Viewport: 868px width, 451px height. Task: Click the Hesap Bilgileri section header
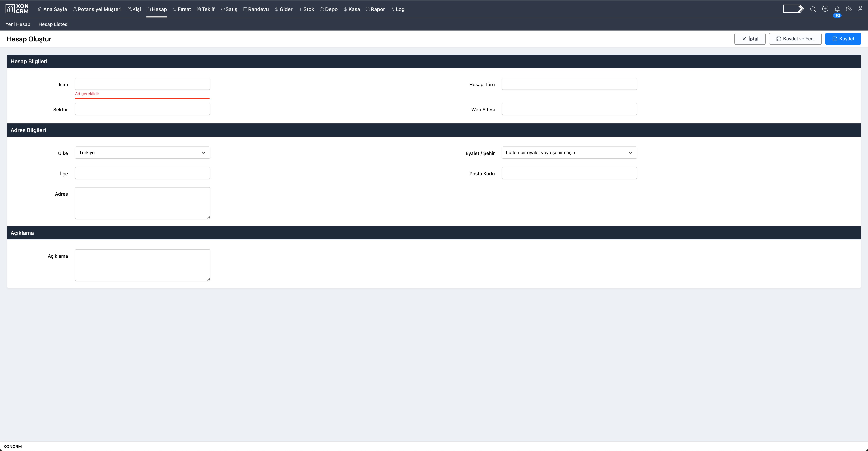pyautogui.click(x=434, y=61)
